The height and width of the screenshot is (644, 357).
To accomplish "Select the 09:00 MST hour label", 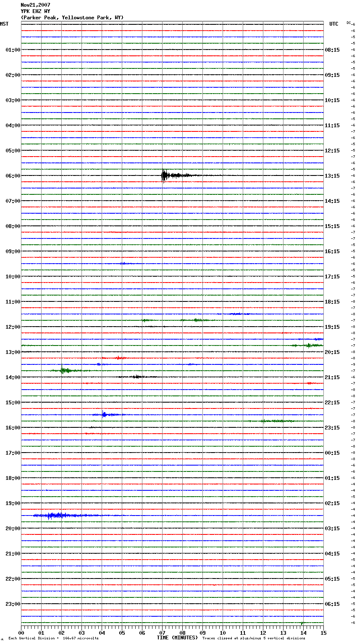I will [x=13, y=251].
